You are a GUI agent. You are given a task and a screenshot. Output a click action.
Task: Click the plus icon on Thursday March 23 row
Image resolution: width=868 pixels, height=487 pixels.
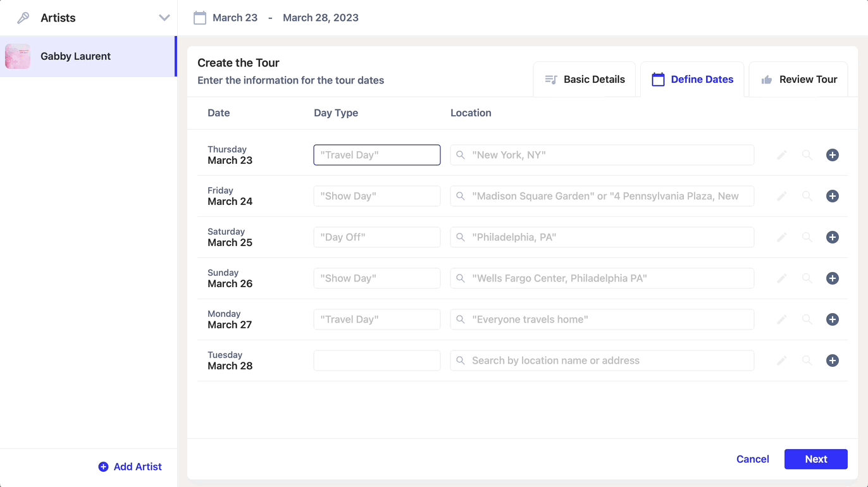pos(833,154)
